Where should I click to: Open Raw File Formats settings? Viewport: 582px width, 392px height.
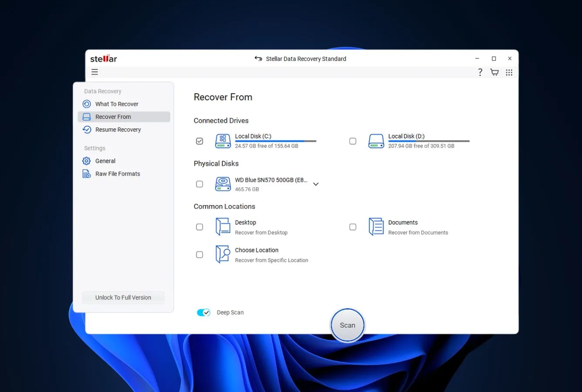[x=124, y=174]
